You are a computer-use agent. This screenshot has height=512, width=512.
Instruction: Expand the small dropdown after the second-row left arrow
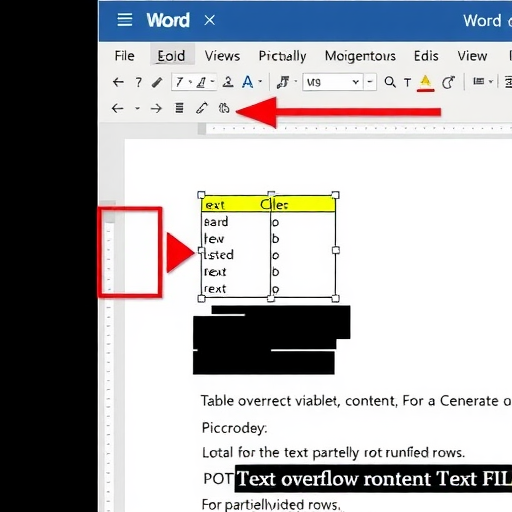pos(137,108)
